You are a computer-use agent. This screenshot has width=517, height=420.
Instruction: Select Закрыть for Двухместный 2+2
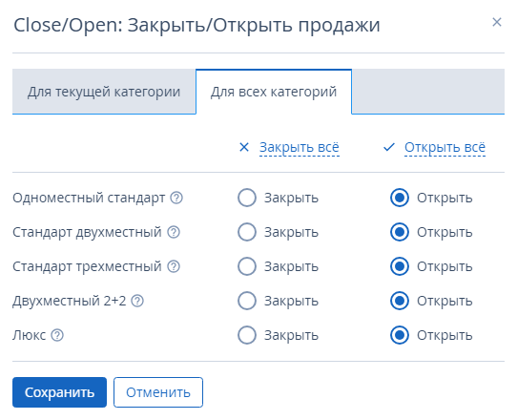247,301
